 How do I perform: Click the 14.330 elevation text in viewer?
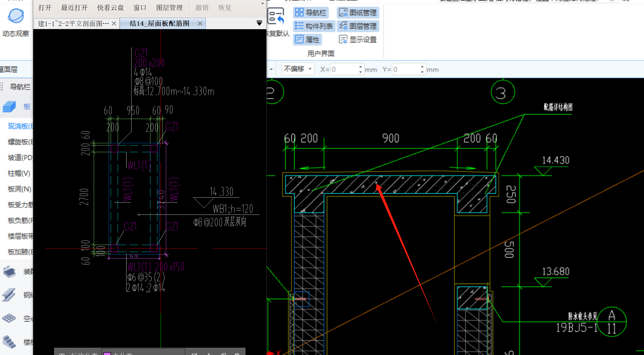tap(221, 192)
